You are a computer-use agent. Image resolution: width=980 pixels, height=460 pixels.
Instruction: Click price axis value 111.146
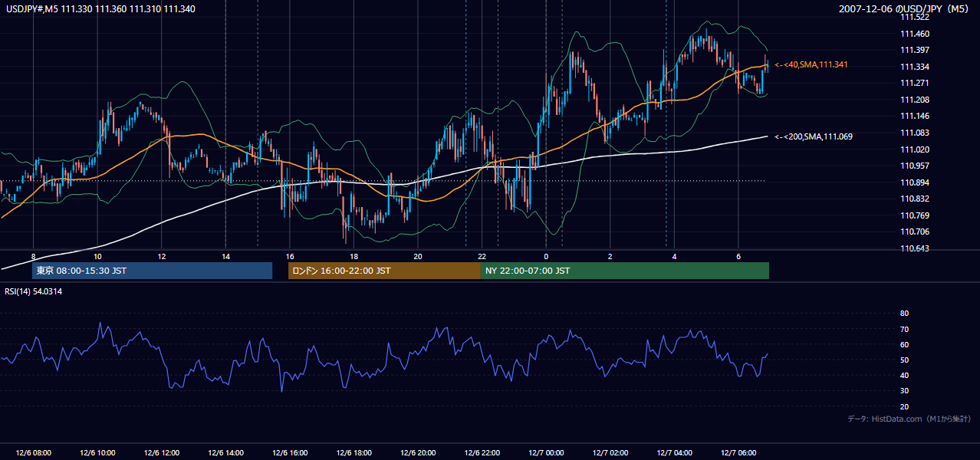click(913, 117)
